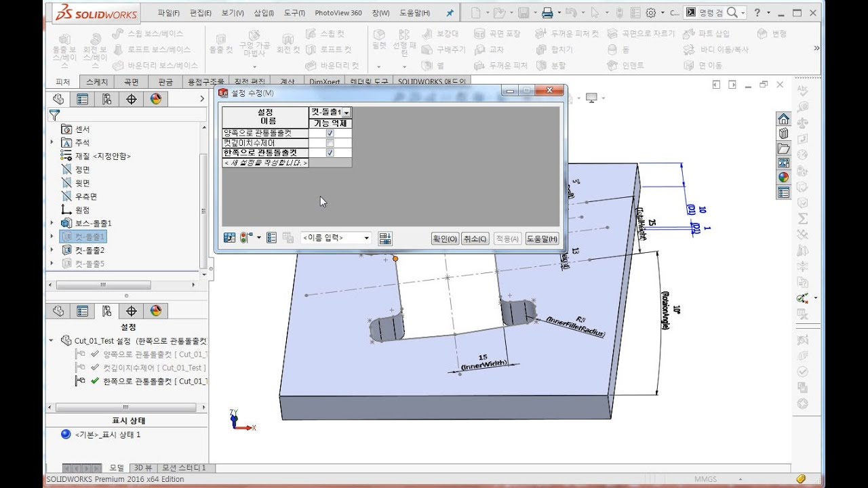Open the PropertyManager tab above the filter
The width and height of the screenshot is (868, 488).
tap(83, 99)
